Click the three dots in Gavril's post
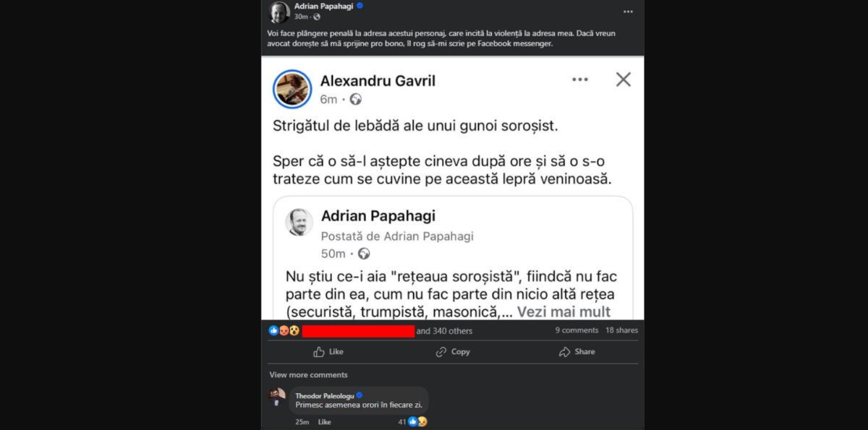868x430 pixels. 580,79
